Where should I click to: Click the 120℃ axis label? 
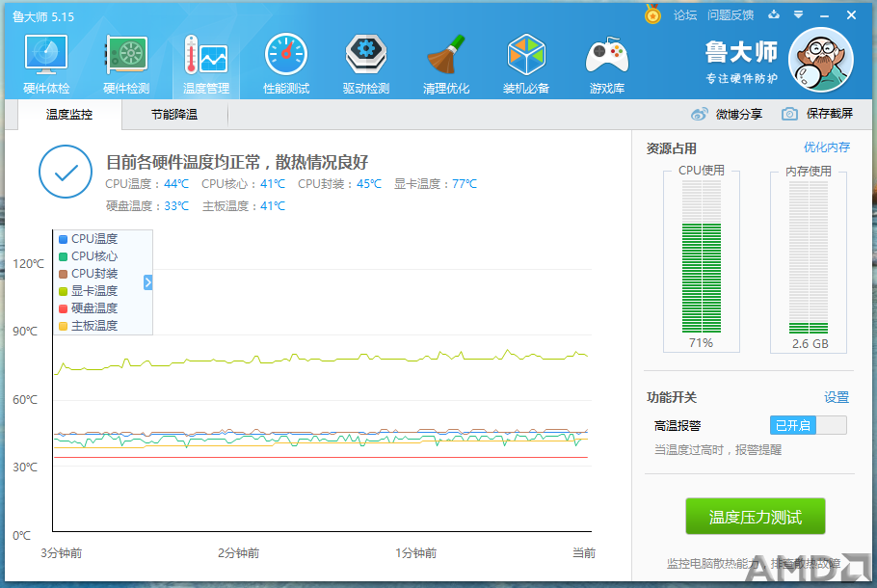tap(29, 264)
